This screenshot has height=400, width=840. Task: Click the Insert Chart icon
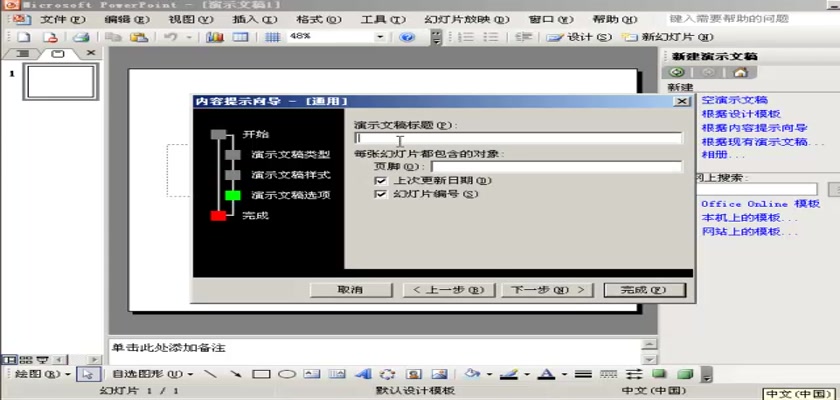(215, 37)
